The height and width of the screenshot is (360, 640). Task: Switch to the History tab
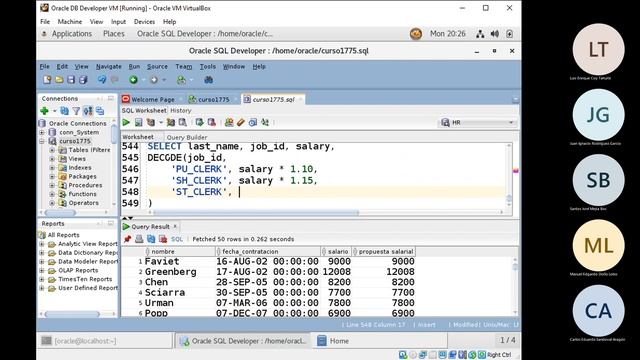click(x=180, y=111)
